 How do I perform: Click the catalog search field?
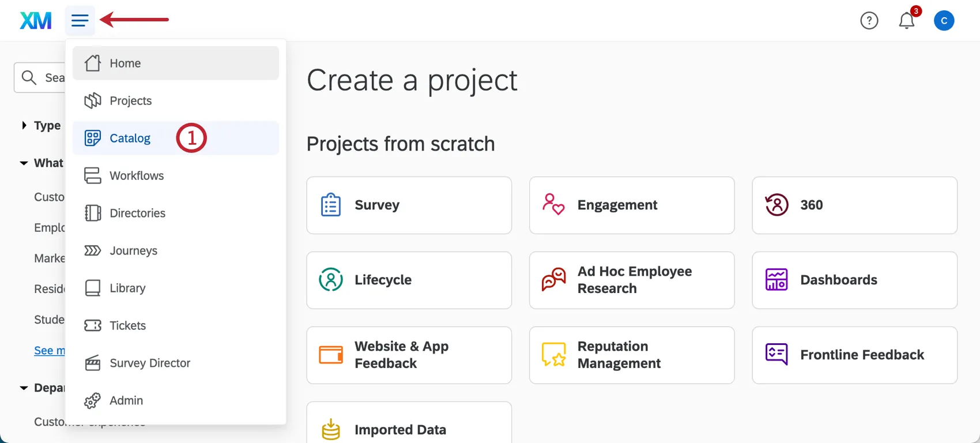pos(52,78)
